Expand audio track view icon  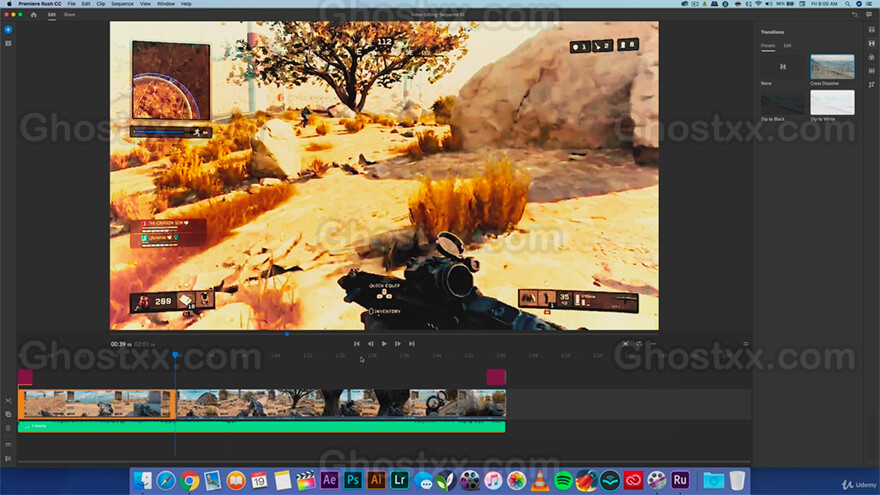8,444
